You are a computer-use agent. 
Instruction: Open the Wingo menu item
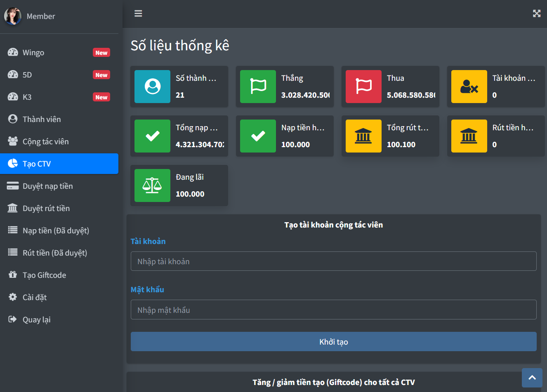click(33, 53)
